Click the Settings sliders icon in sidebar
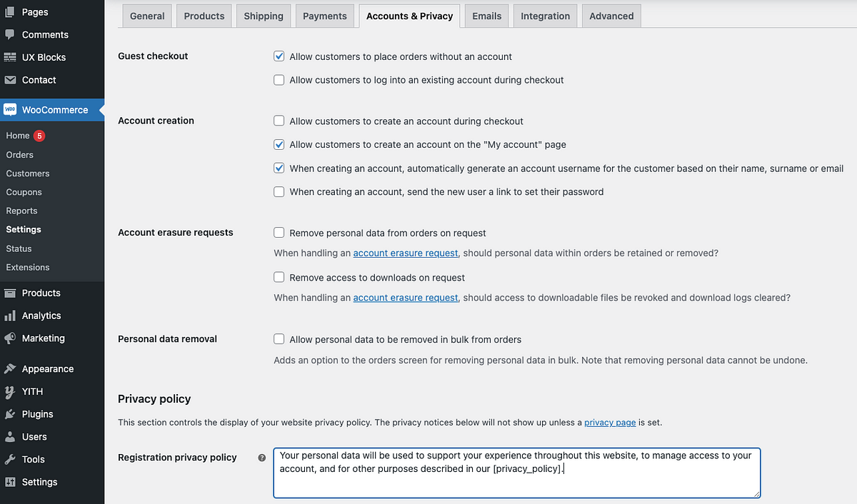Image resolution: width=857 pixels, height=504 pixels. tap(10, 482)
